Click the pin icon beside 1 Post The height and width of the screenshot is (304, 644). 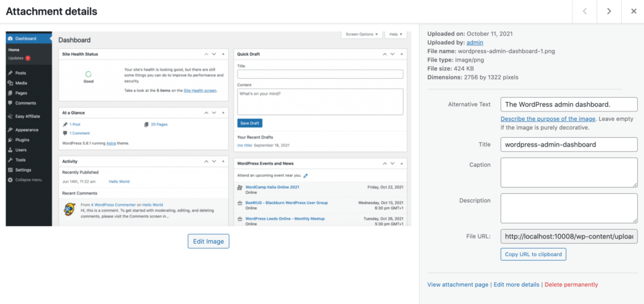coord(65,124)
